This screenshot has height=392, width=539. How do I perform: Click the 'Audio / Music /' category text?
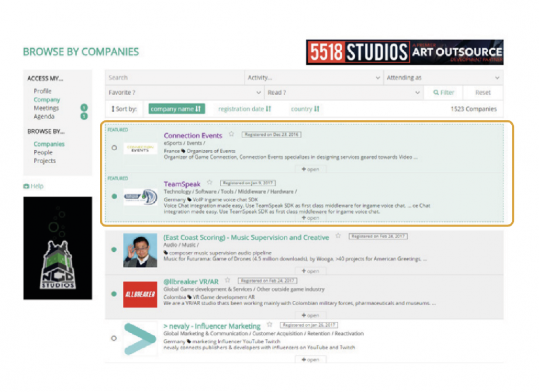point(181,245)
